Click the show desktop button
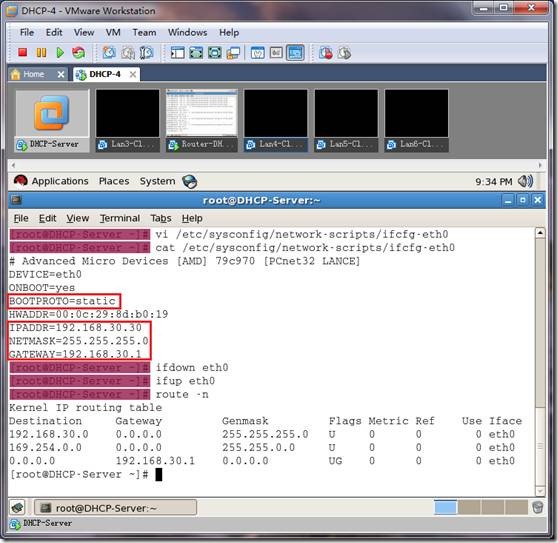This screenshot has width=558, height=543. (x=17, y=507)
